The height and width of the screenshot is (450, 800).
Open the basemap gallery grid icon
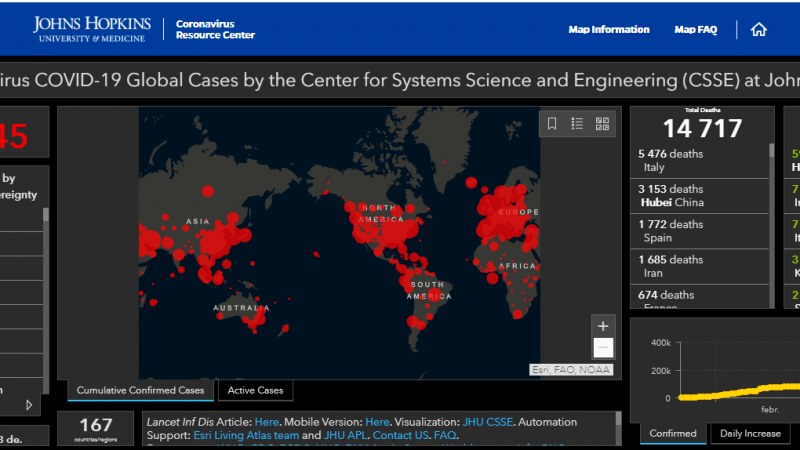click(x=602, y=123)
